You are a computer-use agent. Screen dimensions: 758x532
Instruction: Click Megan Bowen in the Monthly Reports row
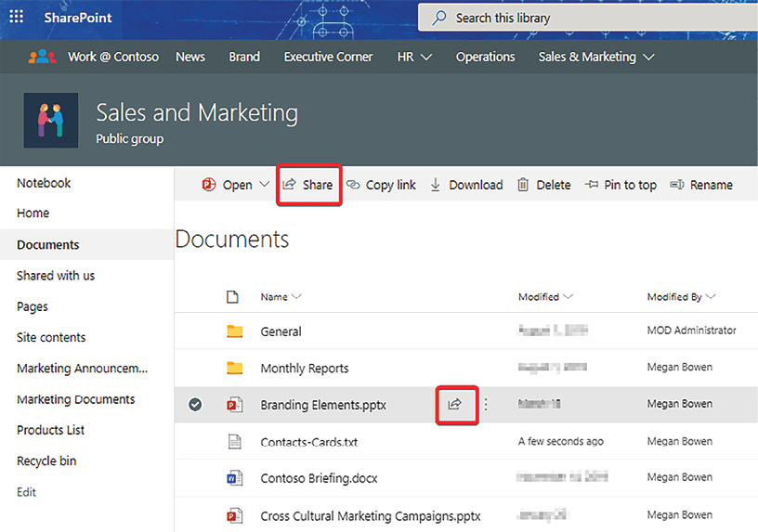pos(680,368)
